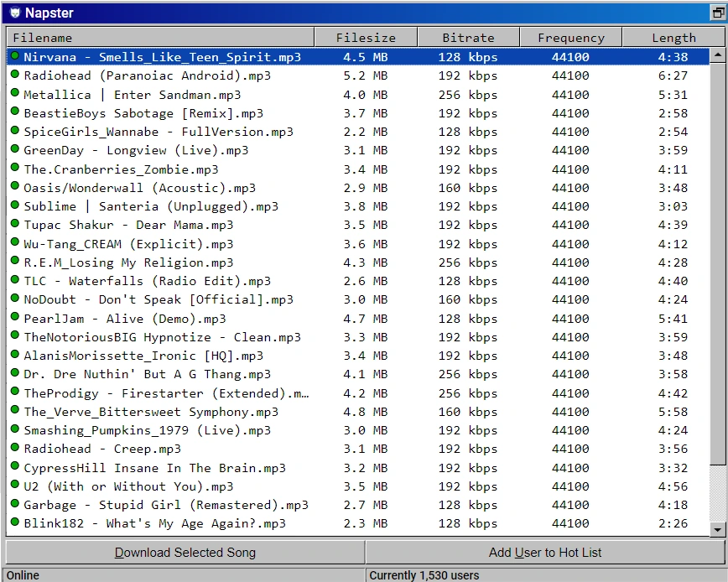
Task: Click green dot beside GreenDay Longview
Action: coord(15,149)
